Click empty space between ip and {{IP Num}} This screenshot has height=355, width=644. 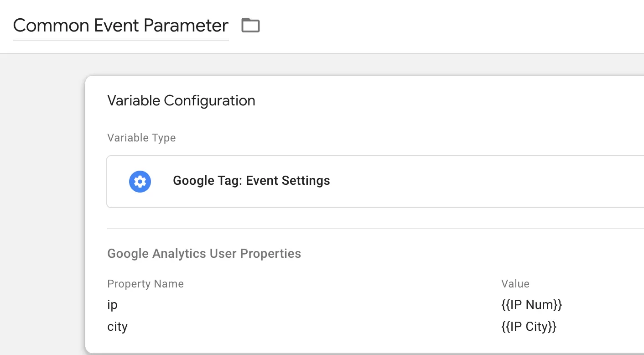pyautogui.click(x=309, y=304)
